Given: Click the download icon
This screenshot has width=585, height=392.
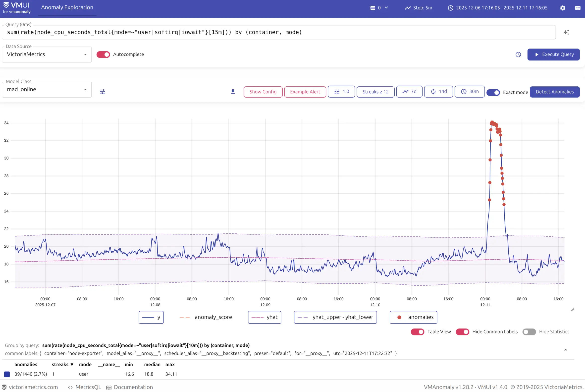Looking at the screenshot, I should coord(233,92).
